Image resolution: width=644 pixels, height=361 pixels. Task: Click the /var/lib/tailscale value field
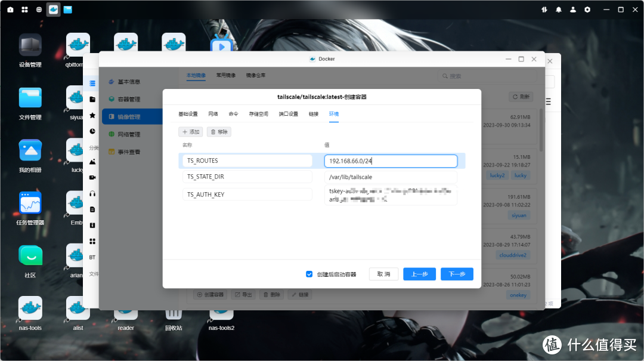(391, 177)
